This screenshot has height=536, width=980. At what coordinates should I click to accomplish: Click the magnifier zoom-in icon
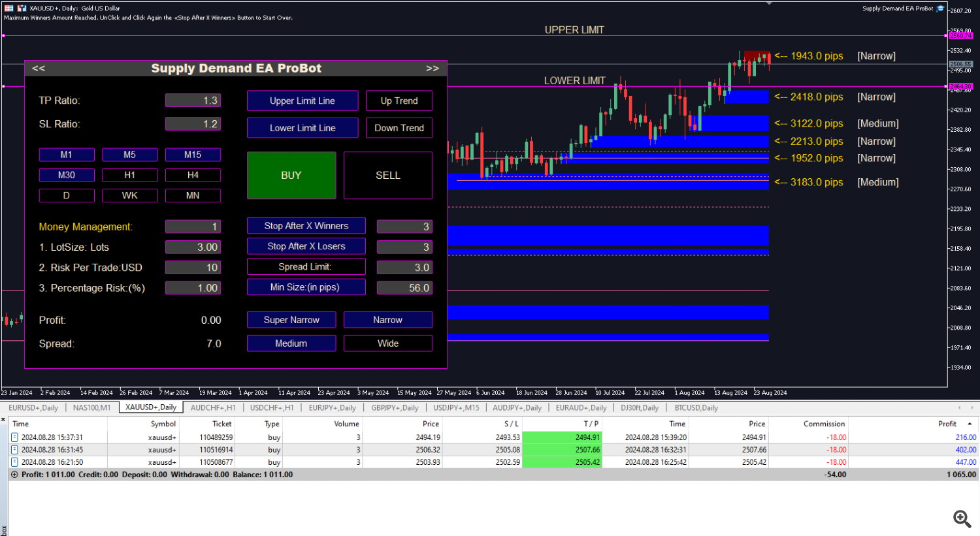pyautogui.click(x=961, y=519)
